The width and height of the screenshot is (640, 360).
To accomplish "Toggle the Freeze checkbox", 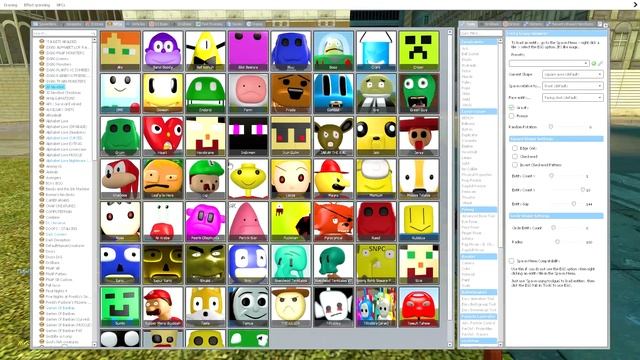I will pyautogui.click(x=511, y=116).
